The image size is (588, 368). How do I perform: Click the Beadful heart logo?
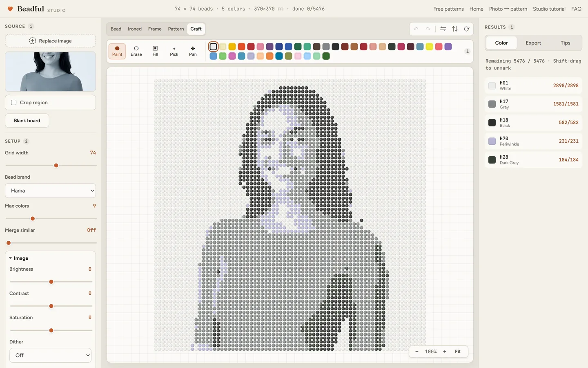point(10,9)
